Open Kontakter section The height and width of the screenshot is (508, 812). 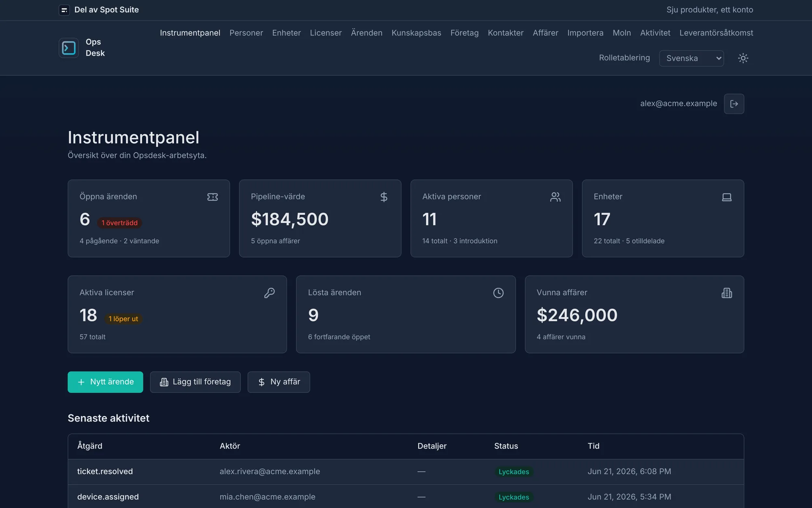(x=505, y=33)
